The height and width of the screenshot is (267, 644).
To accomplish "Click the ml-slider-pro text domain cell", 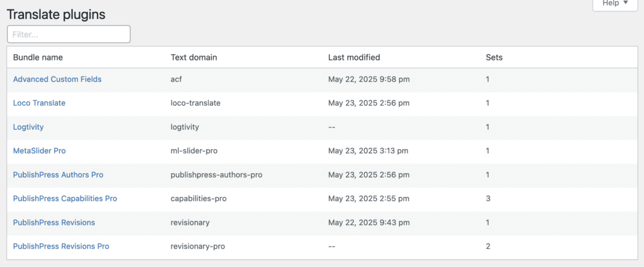I will [195, 151].
